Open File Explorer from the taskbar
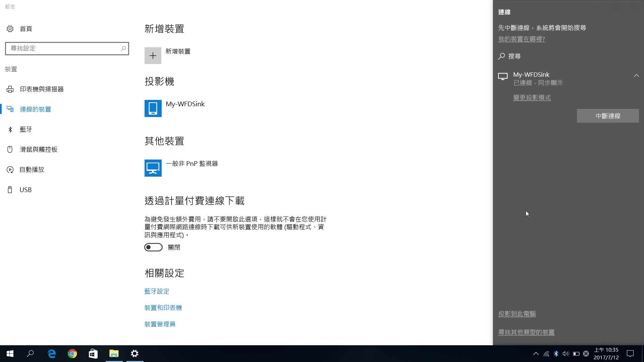Image resolution: width=644 pixels, height=362 pixels. [114, 354]
